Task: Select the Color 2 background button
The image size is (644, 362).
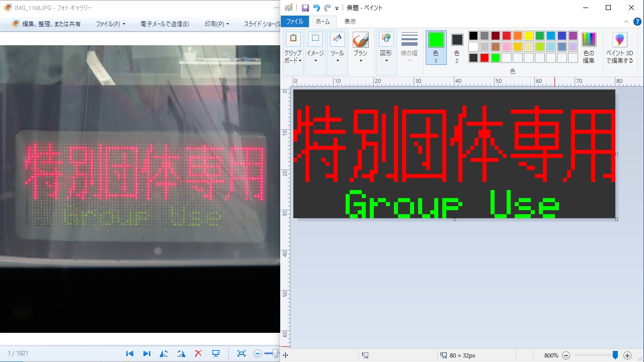Action: (x=457, y=48)
